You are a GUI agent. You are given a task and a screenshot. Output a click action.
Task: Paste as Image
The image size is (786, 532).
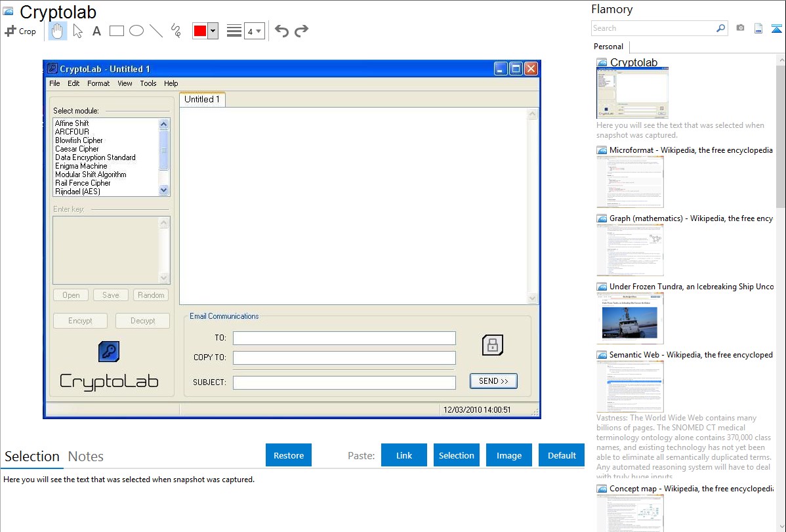(x=509, y=455)
